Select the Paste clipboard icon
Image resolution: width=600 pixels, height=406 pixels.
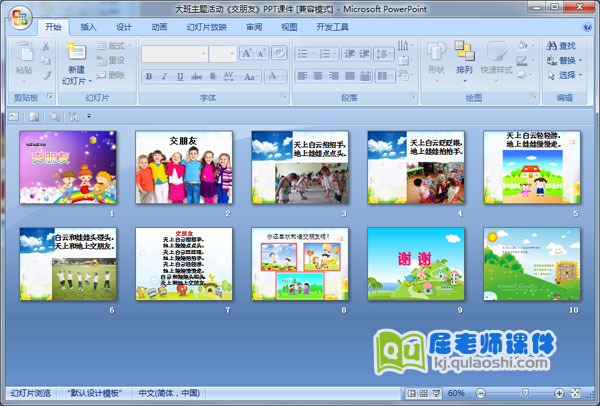tap(24, 51)
